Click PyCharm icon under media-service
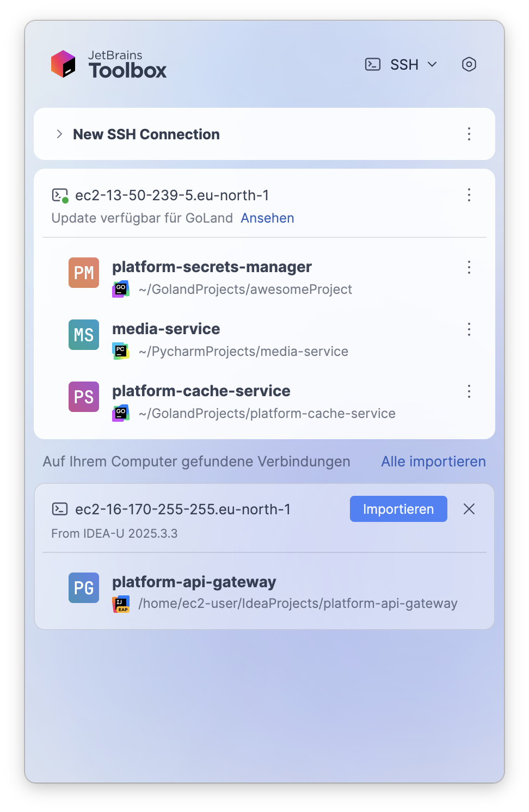 click(x=121, y=351)
